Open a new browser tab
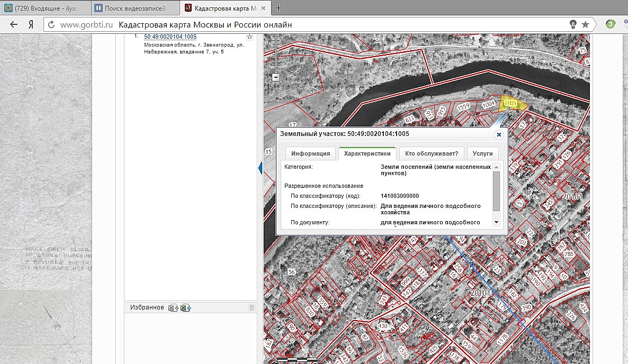The height and width of the screenshot is (364, 628). 279,8
